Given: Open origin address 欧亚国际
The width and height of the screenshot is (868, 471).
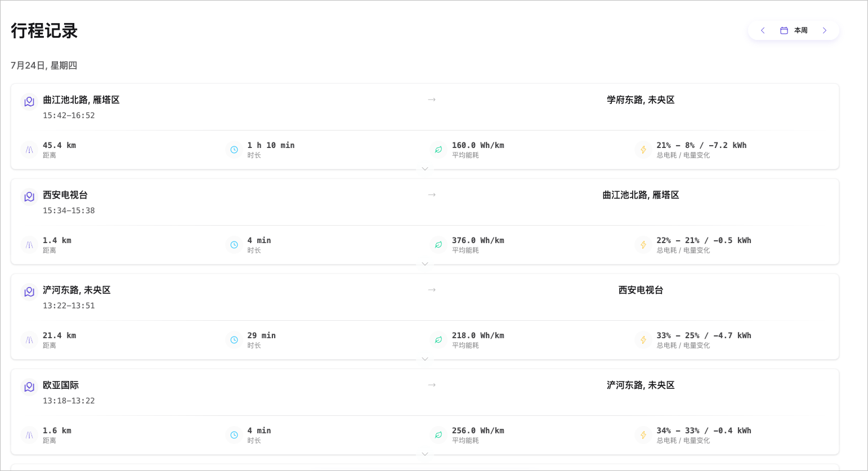Looking at the screenshot, I should 61,385.
